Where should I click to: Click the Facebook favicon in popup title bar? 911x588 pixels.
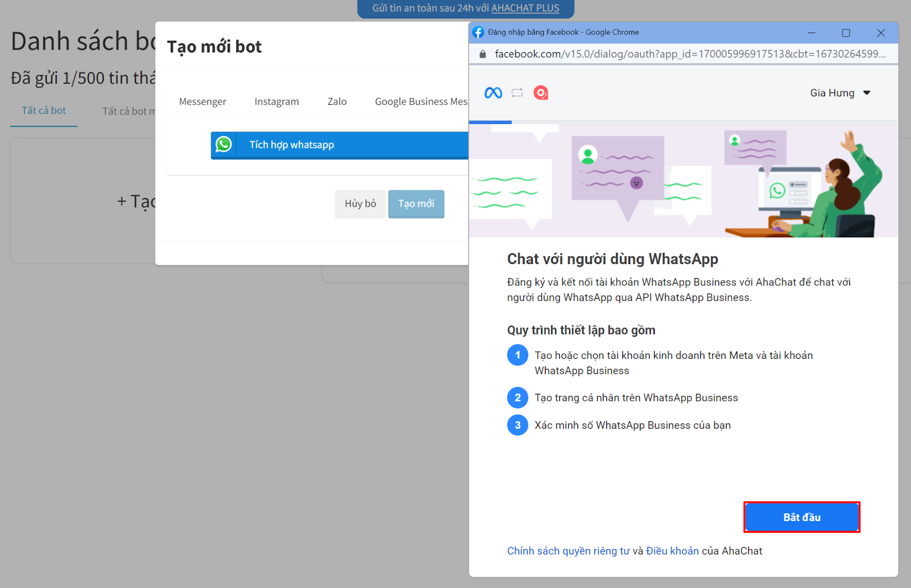click(478, 32)
